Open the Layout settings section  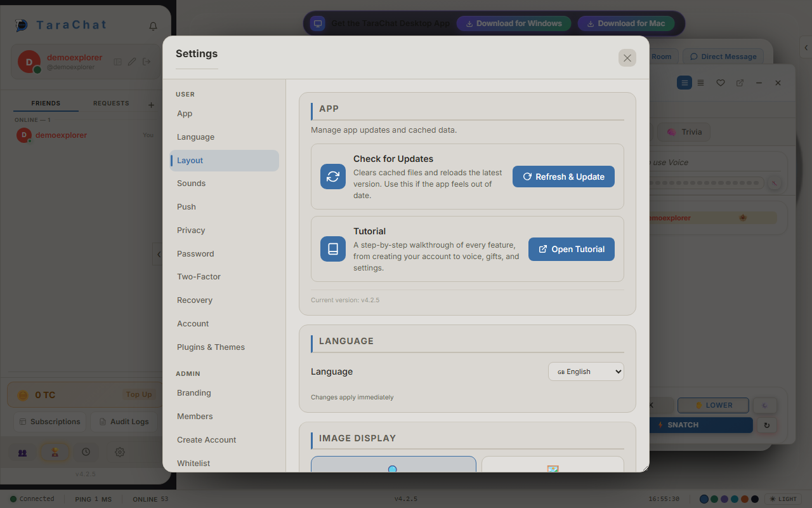click(x=225, y=161)
